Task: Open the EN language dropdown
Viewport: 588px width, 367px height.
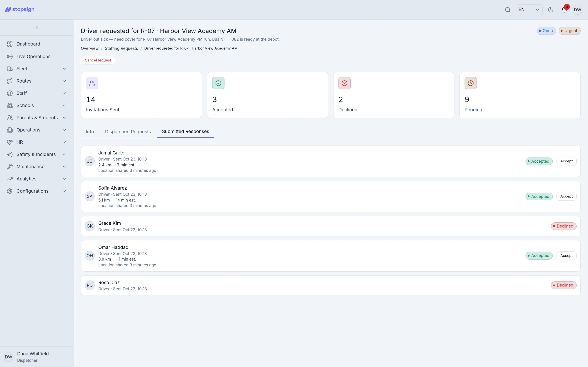Action: click(x=529, y=10)
